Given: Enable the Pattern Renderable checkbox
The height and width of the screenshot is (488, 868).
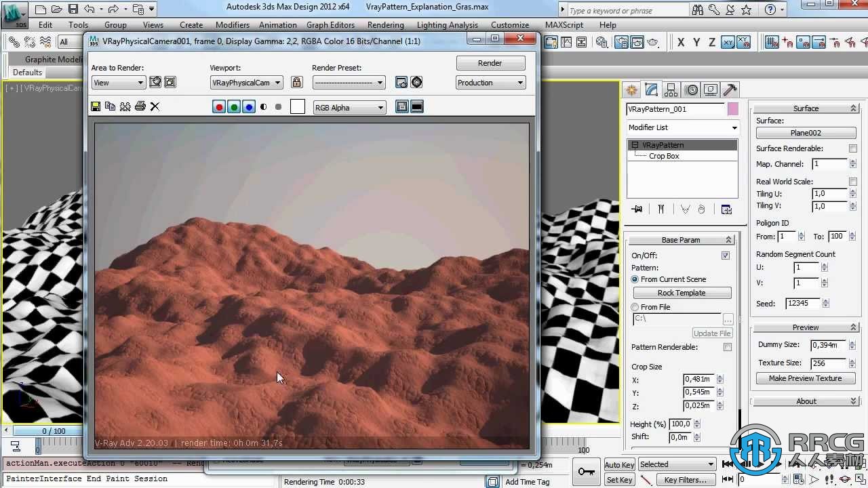Looking at the screenshot, I should [727, 347].
